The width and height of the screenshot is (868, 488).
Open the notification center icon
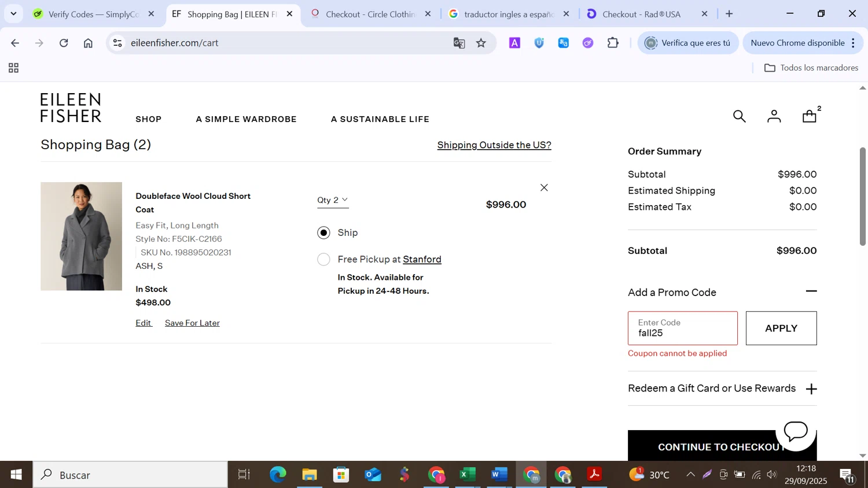tap(848, 475)
